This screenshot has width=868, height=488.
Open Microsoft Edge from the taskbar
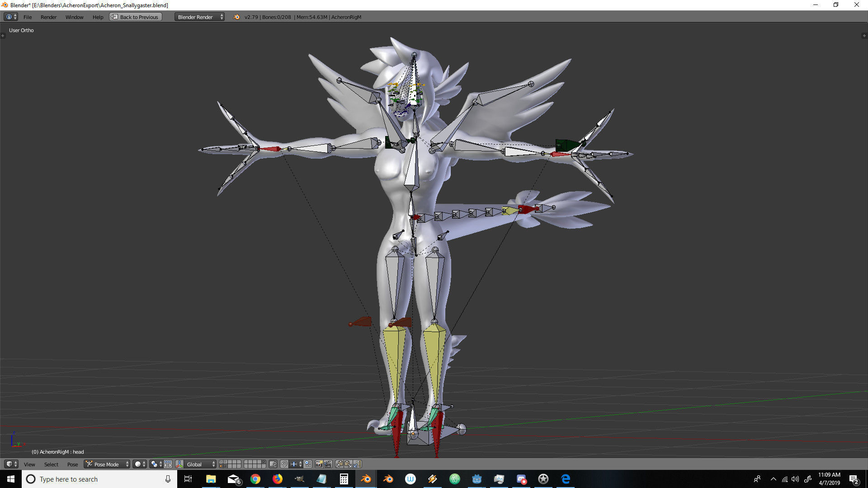point(566,479)
